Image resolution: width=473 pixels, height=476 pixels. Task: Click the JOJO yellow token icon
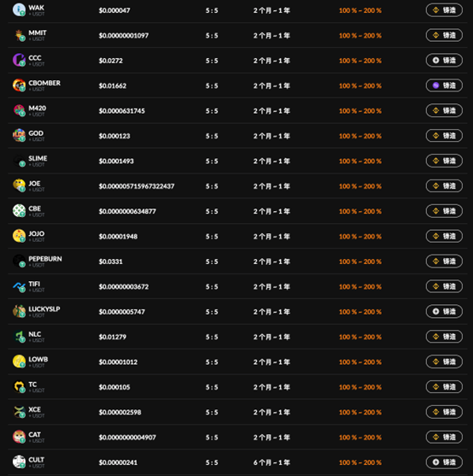(19, 236)
